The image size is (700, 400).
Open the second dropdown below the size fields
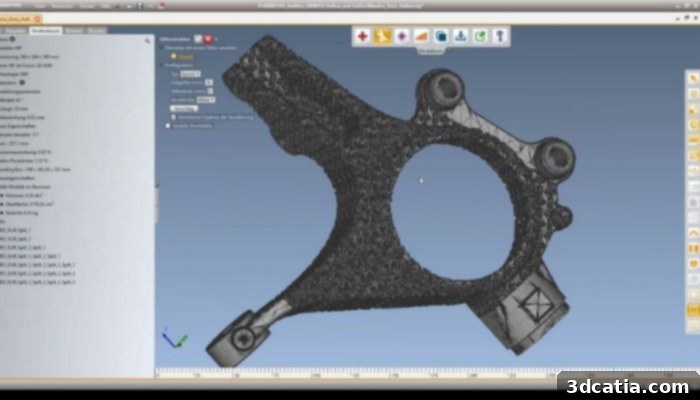[205, 100]
